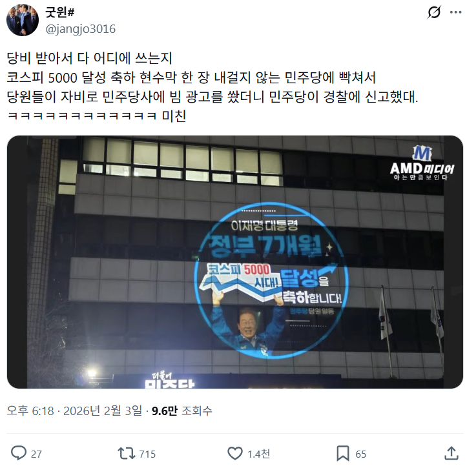This screenshot has width=476, height=468.
Task: Click the 715 repost count
Action: [x=147, y=454]
